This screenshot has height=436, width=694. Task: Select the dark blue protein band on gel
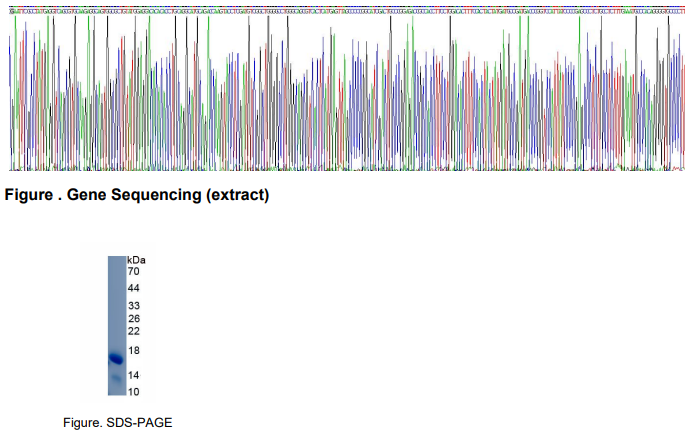point(116,358)
